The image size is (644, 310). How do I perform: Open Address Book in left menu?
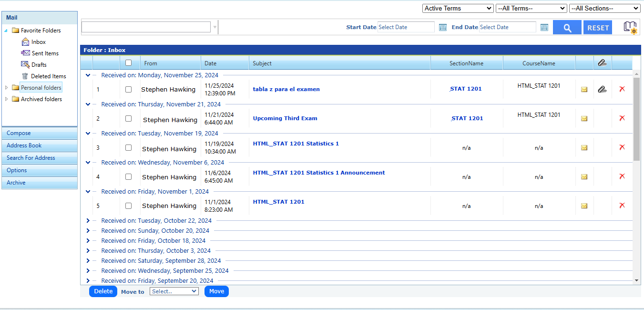[40, 145]
